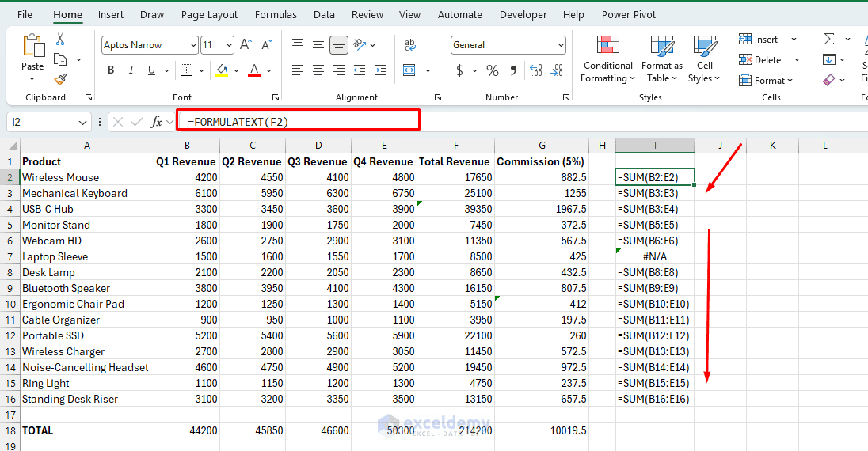
Task: Click the Paste clipboard icon
Action: pos(32,46)
